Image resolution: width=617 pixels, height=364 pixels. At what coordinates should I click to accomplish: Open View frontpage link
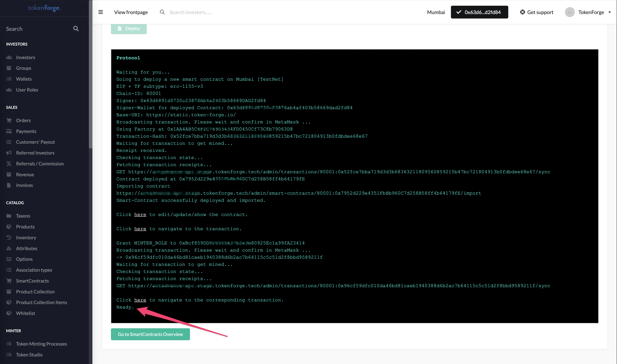[x=131, y=12]
